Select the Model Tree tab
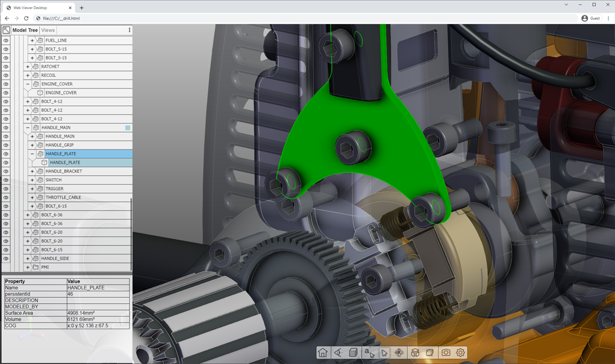 [25, 30]
